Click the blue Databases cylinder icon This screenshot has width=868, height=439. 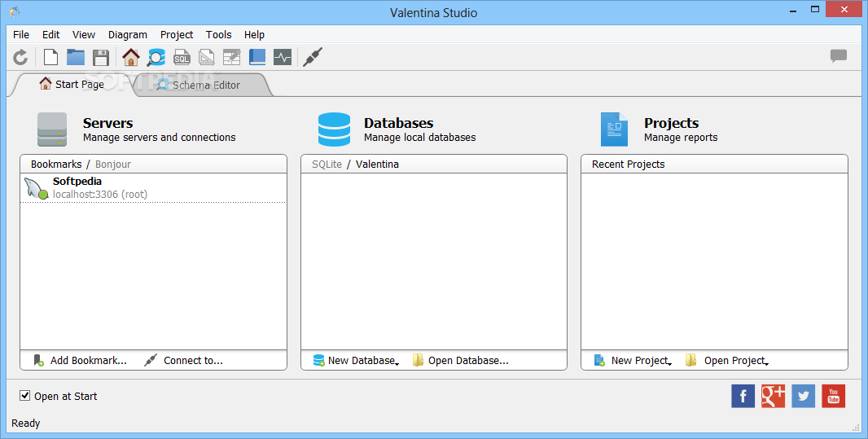(x=334, y=130)
